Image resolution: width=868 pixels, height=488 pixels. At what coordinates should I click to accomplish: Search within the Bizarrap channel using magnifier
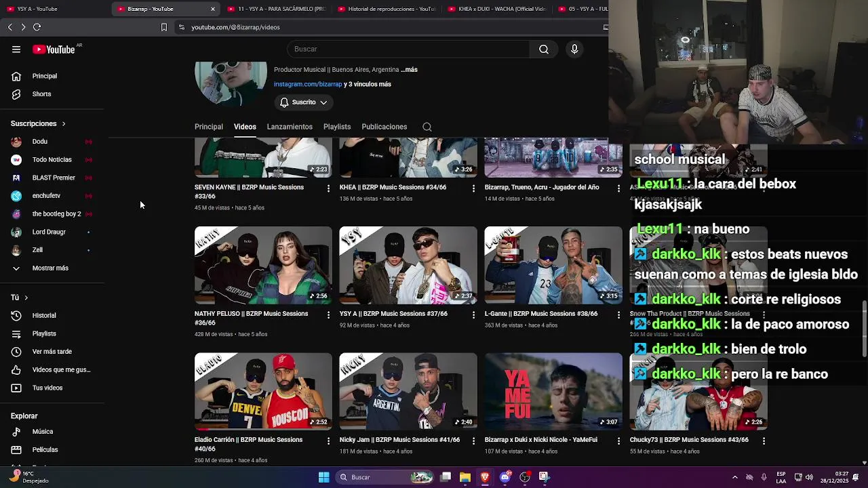tap(427, 127)
